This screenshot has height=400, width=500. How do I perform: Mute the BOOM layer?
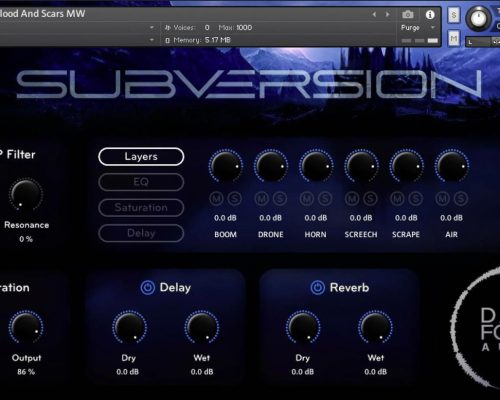click(217, 199)
